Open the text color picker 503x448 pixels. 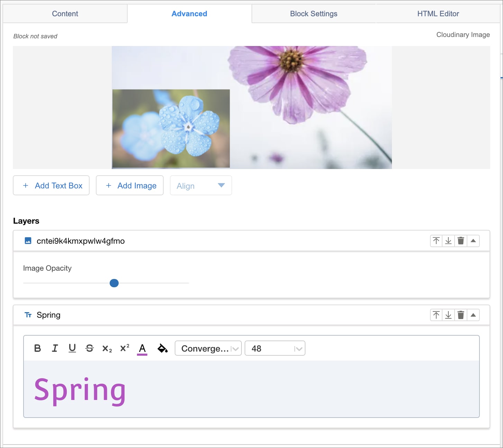[142, 348]
